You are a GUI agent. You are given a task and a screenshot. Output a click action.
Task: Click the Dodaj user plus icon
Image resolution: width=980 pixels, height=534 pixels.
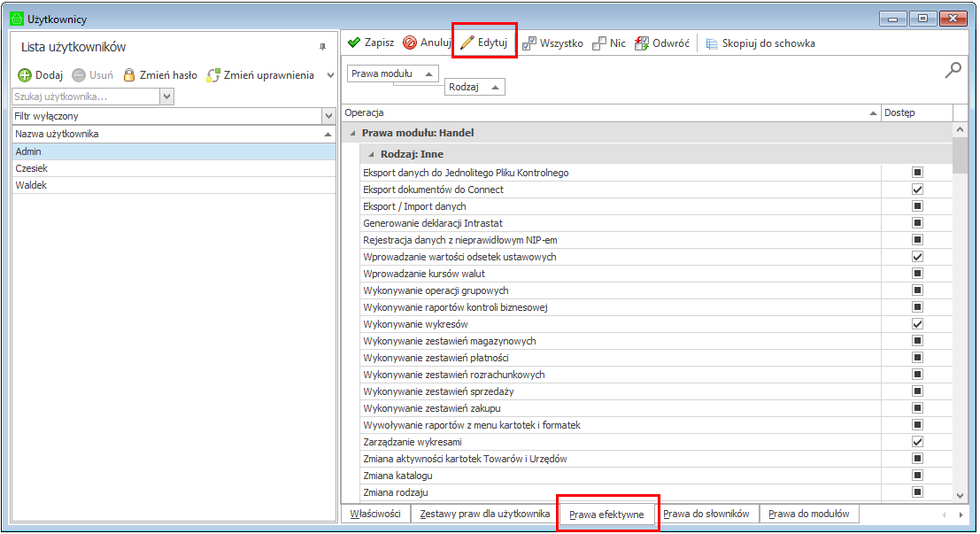(x=25, y=75)
